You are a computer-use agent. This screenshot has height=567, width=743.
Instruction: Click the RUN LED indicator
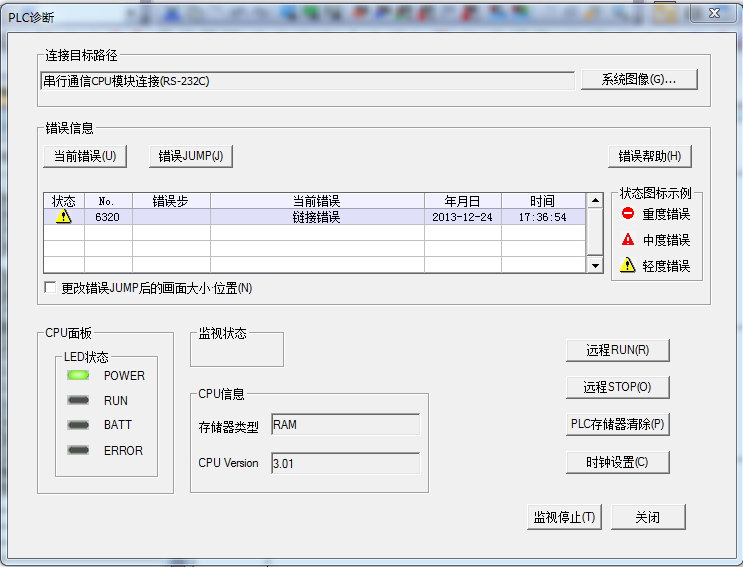pos(78,401)
